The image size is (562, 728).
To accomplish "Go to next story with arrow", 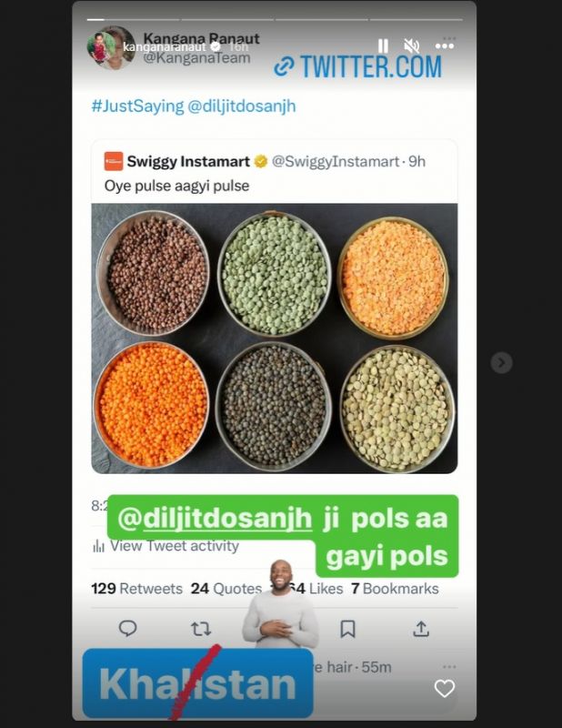I will coord(501,362).
